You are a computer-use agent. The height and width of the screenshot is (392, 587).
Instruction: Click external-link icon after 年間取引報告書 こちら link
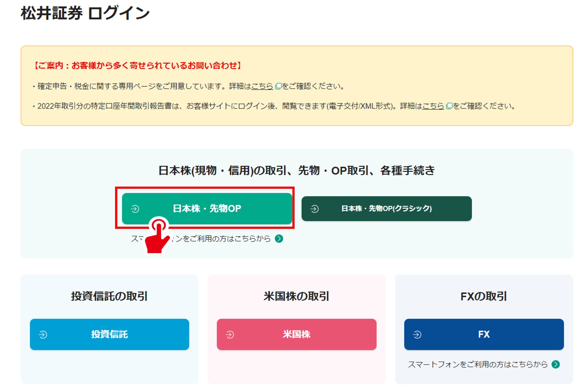point(449,106)
